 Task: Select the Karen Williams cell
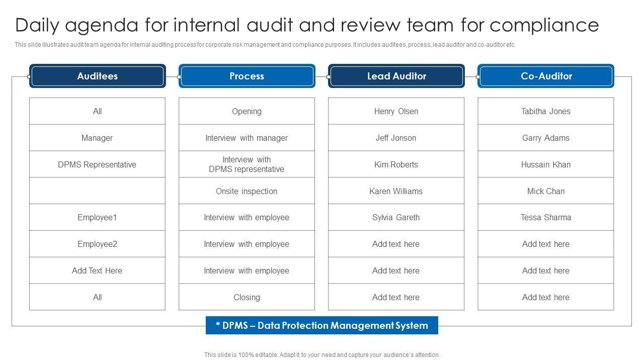[396, 191]
